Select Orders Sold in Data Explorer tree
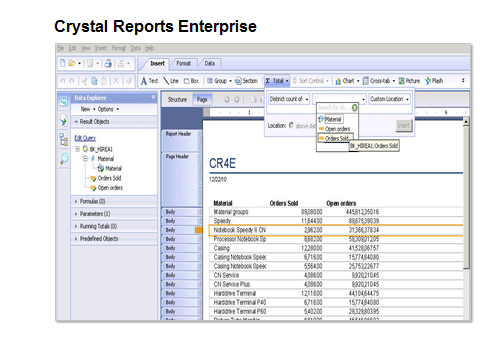 109,178
